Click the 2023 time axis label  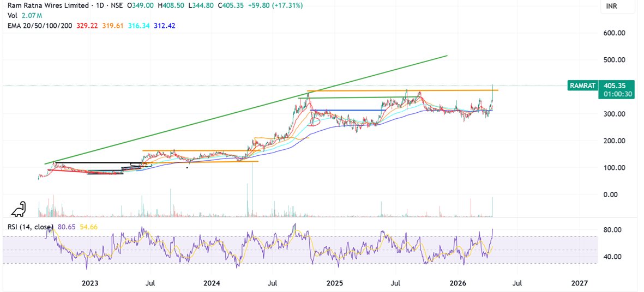coord(90,283)
